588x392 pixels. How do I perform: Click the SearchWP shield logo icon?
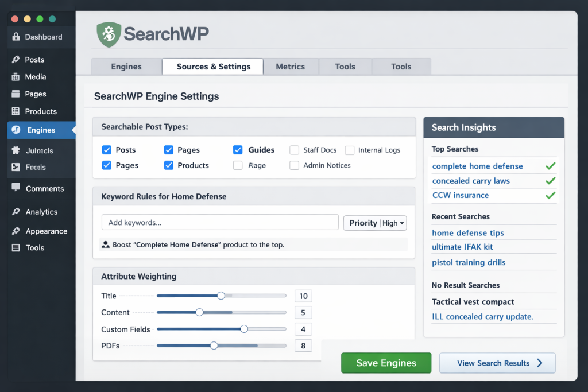tap(109, 34)
